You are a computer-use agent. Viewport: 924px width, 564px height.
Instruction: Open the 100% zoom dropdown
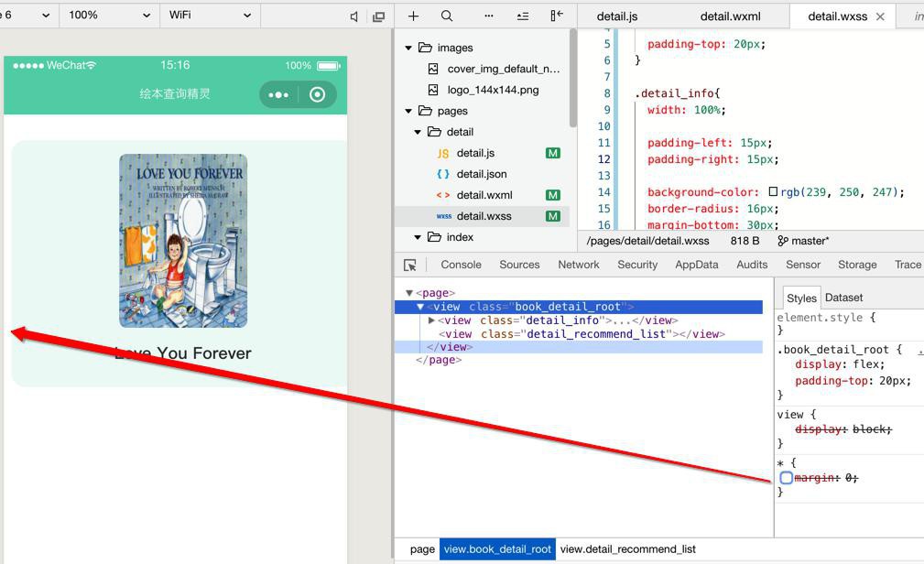pos(109,16)
